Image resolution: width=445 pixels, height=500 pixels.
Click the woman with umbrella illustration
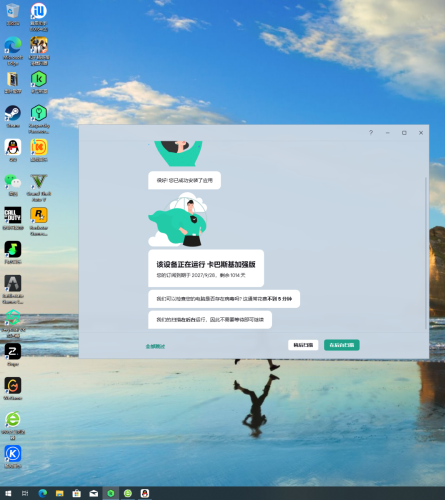(x=178, y=220)
